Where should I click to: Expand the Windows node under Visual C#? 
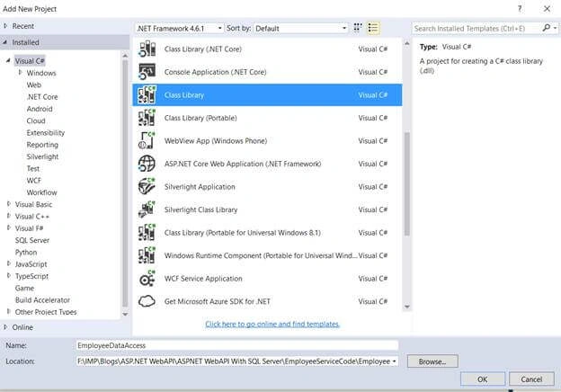point(20,72)
